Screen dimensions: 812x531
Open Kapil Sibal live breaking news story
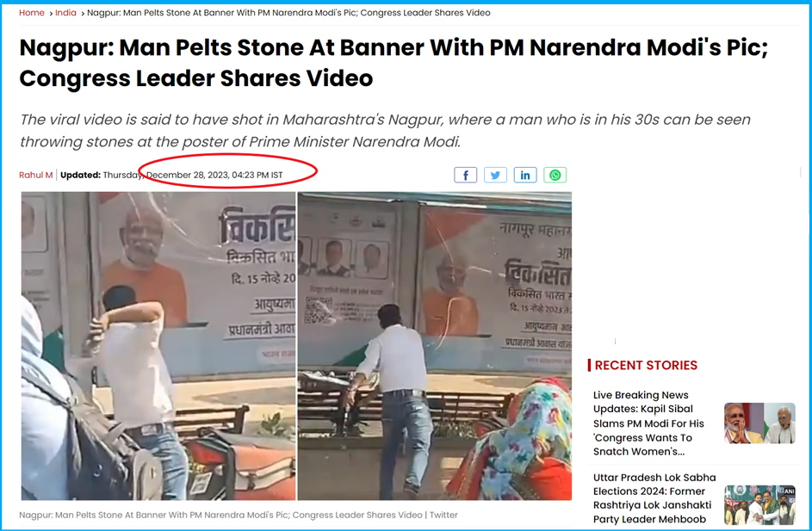click(648, 423)
